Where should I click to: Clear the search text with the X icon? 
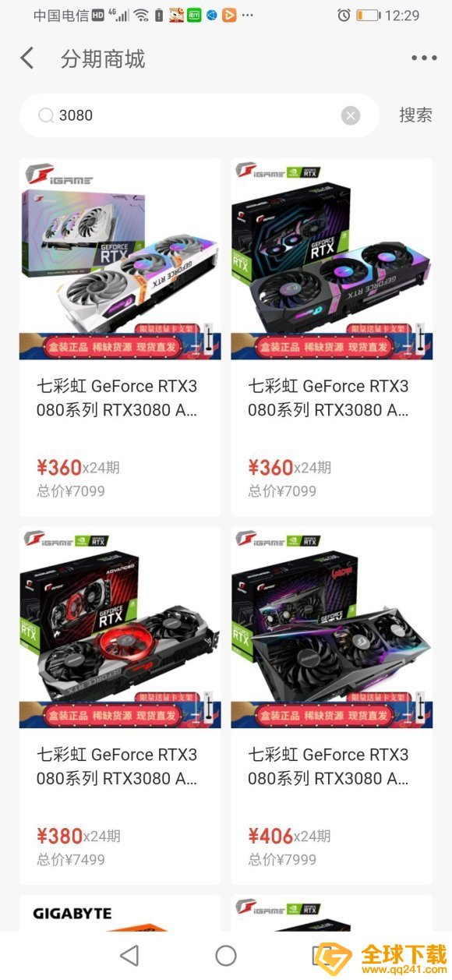click(351, 115)
